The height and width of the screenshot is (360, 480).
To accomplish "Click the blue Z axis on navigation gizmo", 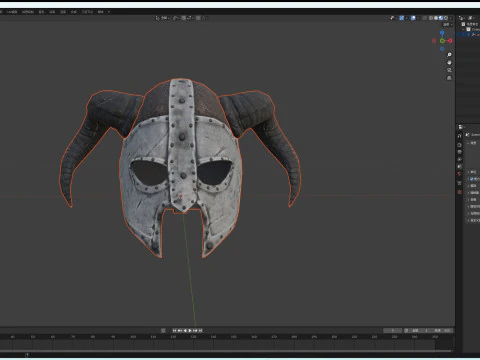I will coord(442,33).
